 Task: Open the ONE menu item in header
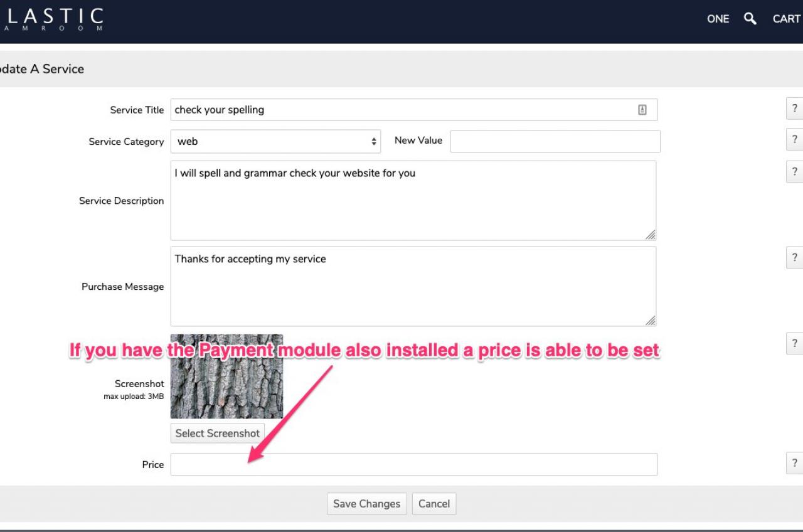pyautogui.click(x=718, y=19)
